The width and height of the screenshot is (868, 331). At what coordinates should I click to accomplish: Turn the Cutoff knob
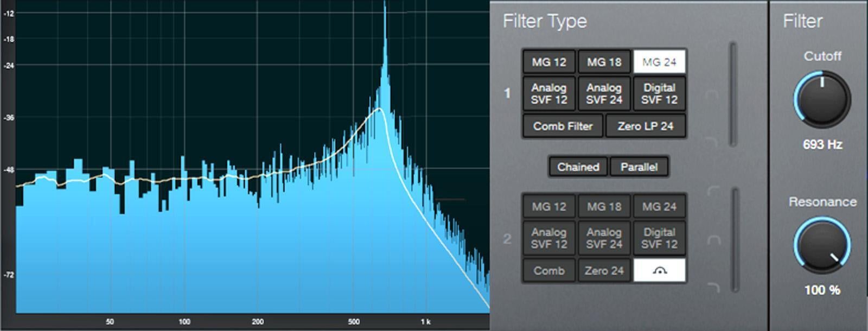pyautogui.click(x=822, y=100)
